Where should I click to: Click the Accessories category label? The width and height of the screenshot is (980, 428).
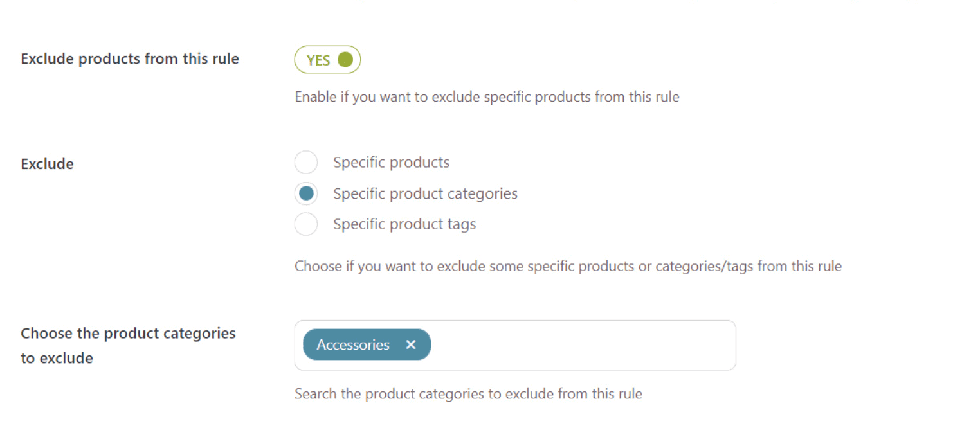[353, 345]
